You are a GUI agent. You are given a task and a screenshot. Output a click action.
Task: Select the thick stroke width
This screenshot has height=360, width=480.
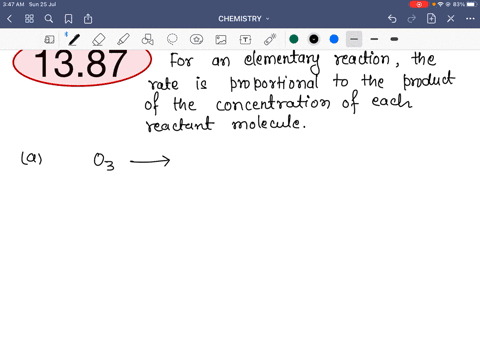tap(394, 39)
